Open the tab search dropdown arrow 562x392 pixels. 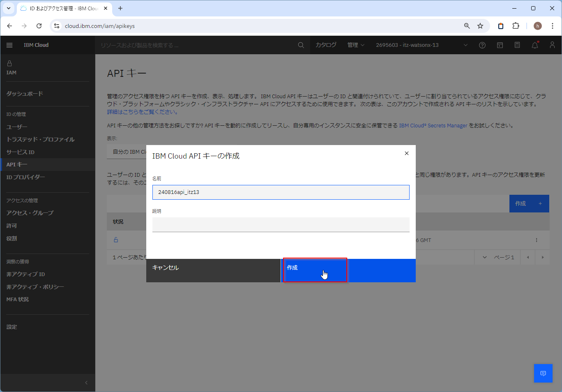(8, 8)
